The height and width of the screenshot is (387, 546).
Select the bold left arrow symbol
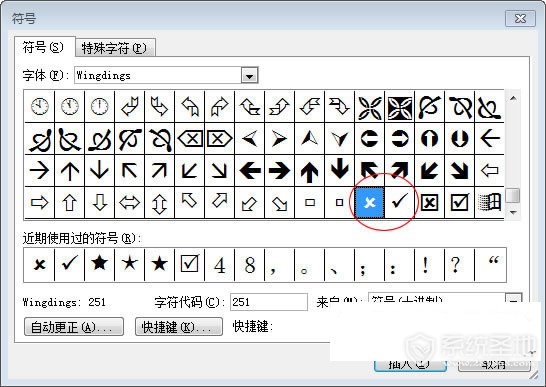pyautogui.click(x=250, y=171)
